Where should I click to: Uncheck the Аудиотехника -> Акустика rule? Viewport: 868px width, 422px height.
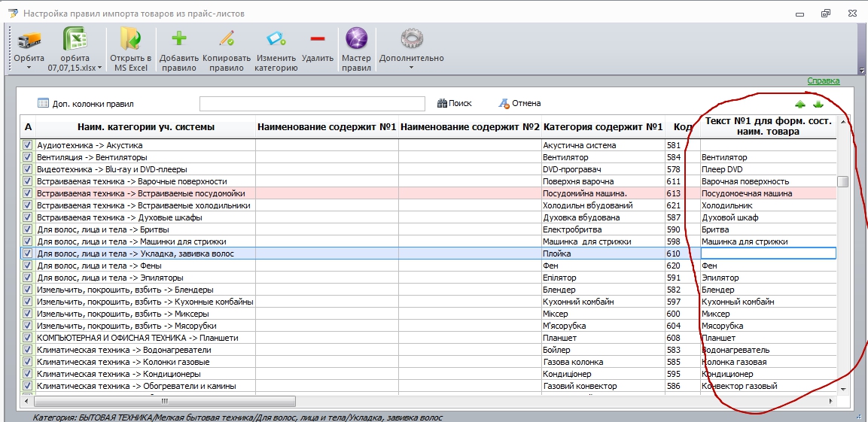point(28,145)
